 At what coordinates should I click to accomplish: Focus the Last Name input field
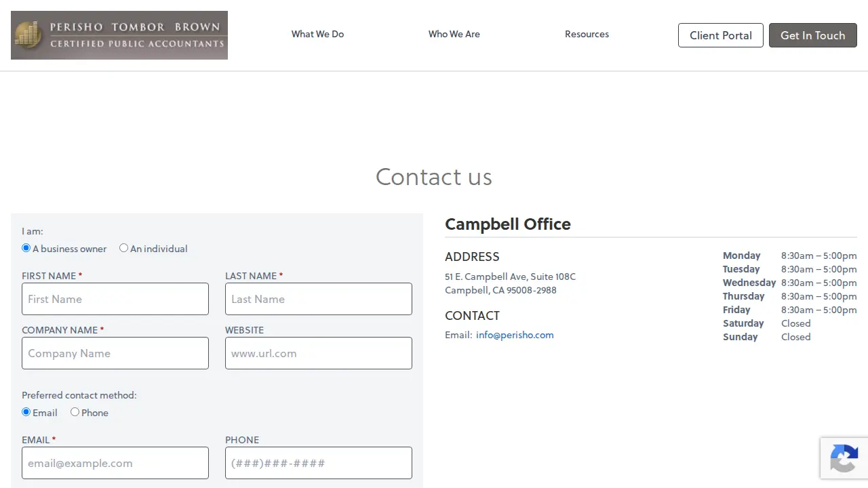[x=319, y=299]
